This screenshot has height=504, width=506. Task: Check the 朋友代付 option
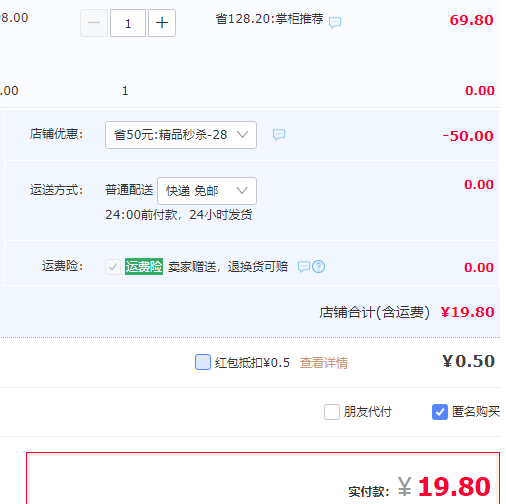(x=332, y=412)
